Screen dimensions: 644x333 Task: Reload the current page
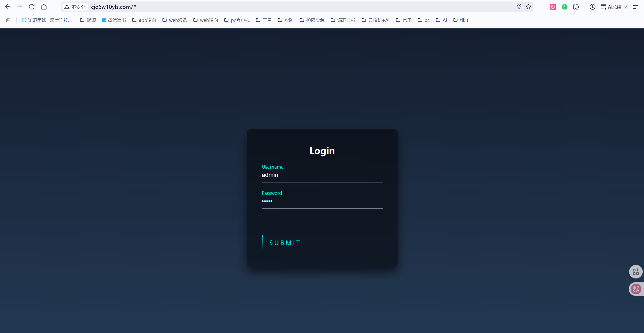32,7
